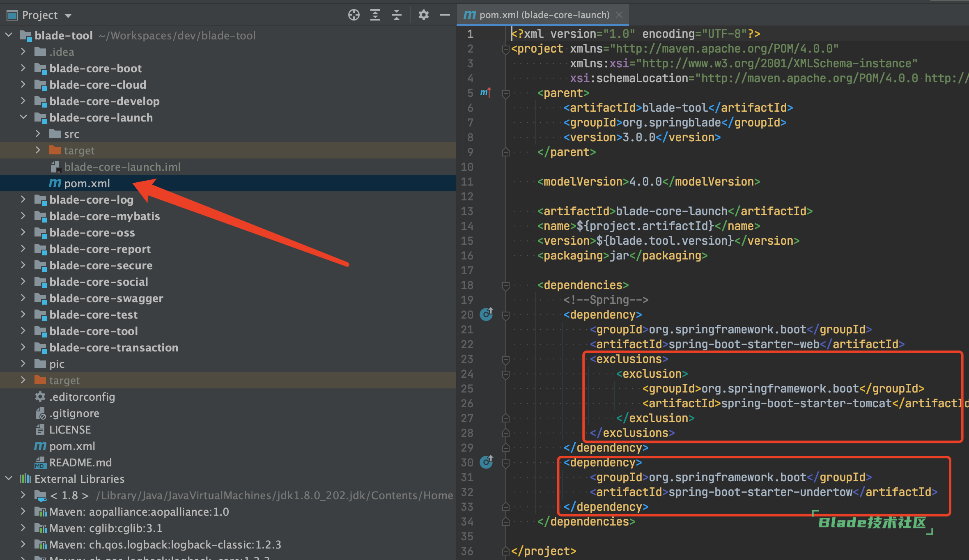Click line number 11 in the gutter
This screenshot has width=969, height=560.
pos(467,182)
